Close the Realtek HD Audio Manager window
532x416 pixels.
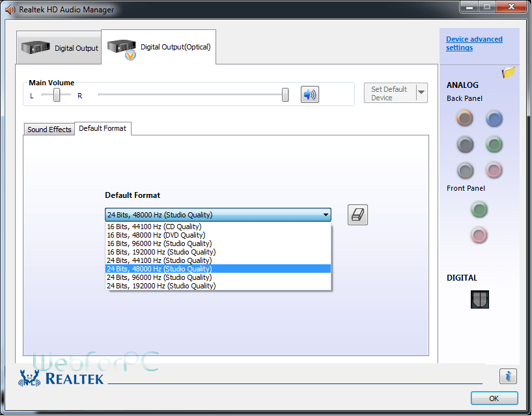point(511,7)
